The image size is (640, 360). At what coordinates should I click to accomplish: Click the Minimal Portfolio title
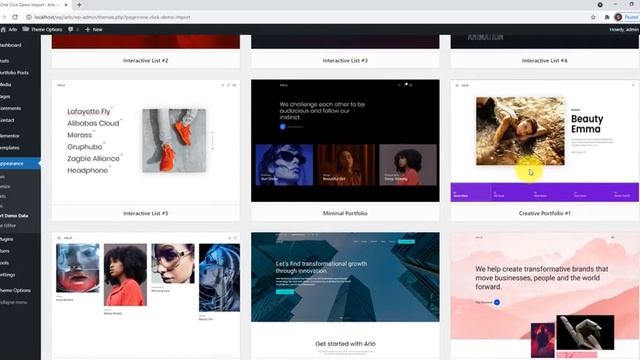coord(345,213)
